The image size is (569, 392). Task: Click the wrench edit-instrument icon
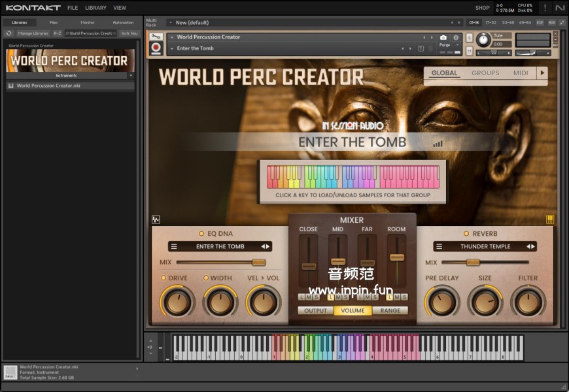(x=156, y=37)
